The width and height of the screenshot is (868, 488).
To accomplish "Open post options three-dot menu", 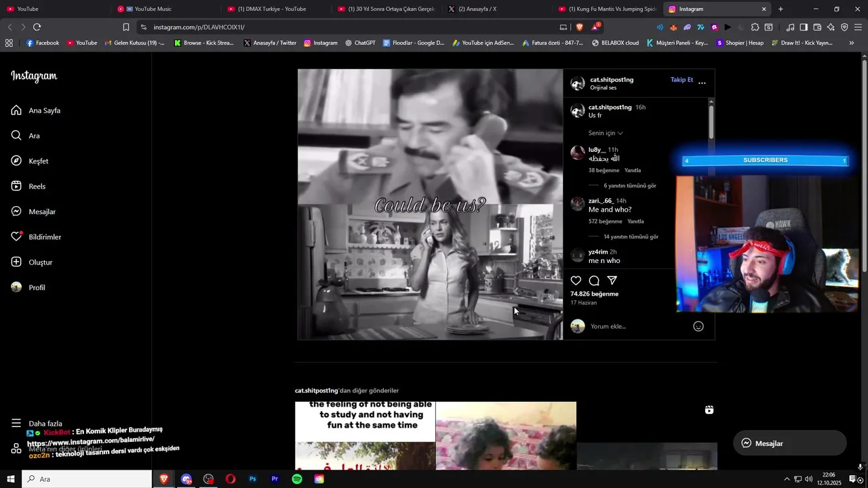I will (x=702, y=83).
